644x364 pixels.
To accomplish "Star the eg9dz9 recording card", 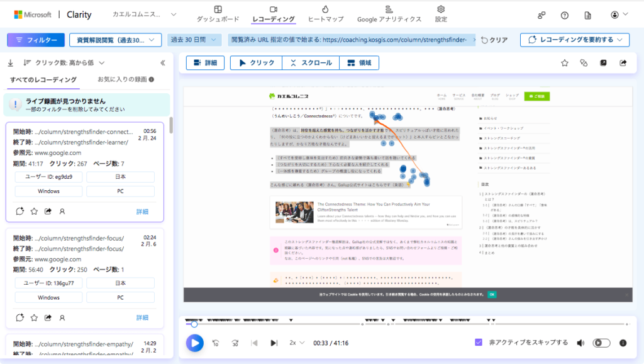I will point(34,211).
